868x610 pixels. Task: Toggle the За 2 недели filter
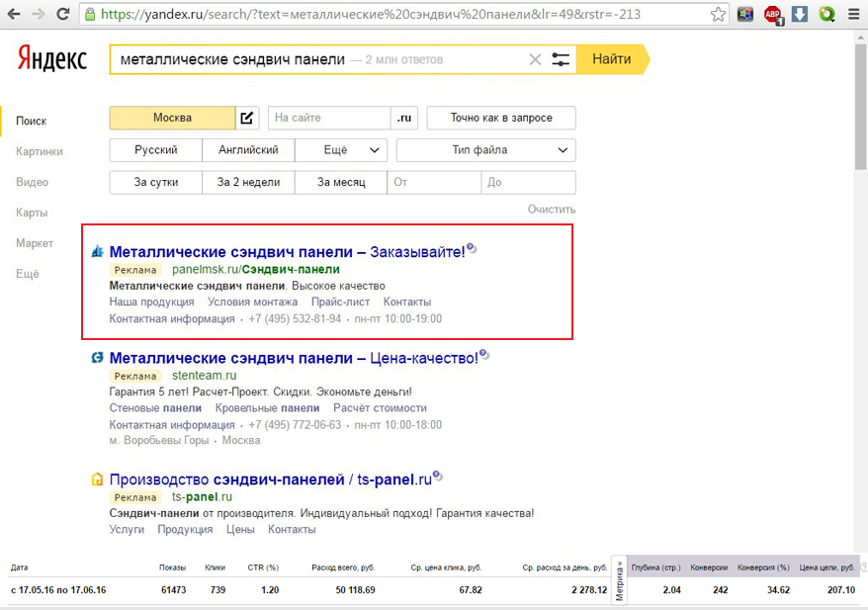pos(248,182)
